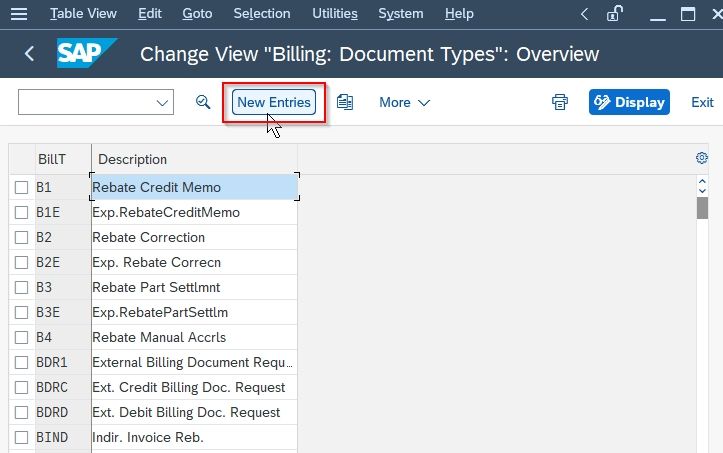Select the checkbox for row B1
Screen dimensions: 723x453
pyautogui.click(x=21, y=187)
